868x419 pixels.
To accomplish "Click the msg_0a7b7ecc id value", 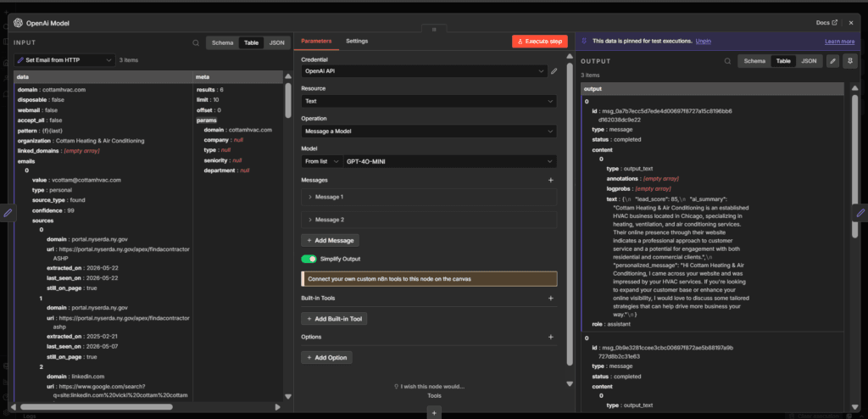I will [667, 115].
